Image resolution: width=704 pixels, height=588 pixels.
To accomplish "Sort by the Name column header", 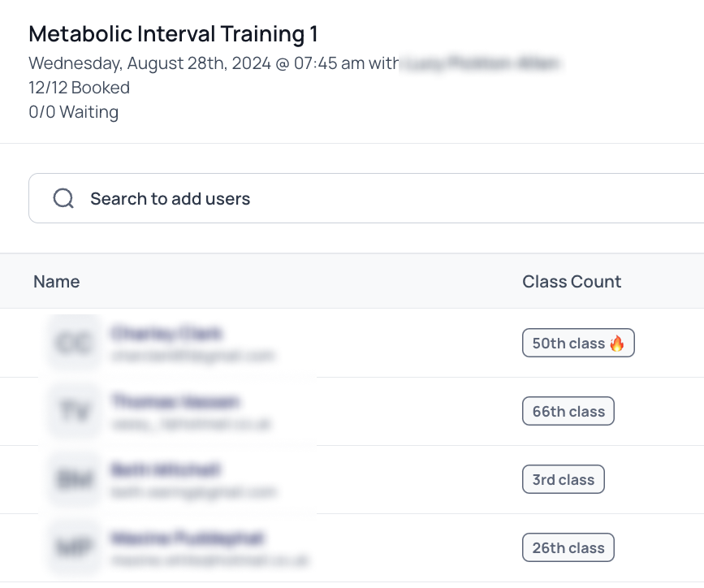I will (57, 282).
